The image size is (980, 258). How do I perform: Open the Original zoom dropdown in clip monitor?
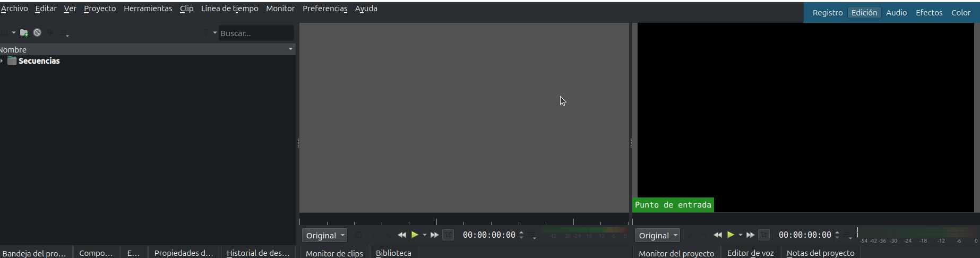point(324,235)
